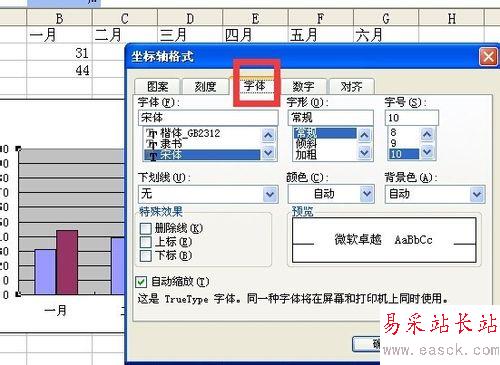
Task: Select column F header in spreadsheet
Action: (x=321, y=19)
